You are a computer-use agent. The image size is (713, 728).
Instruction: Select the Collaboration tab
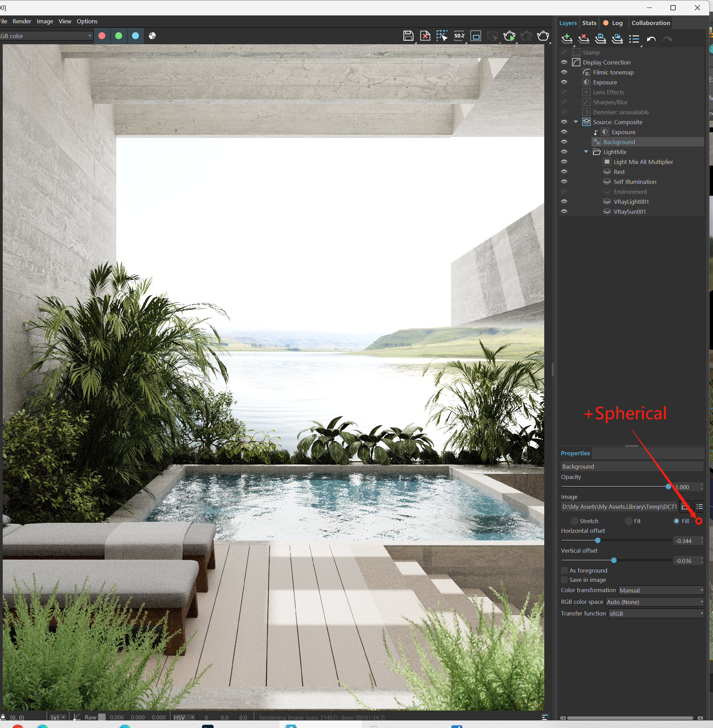coord(652,23)
